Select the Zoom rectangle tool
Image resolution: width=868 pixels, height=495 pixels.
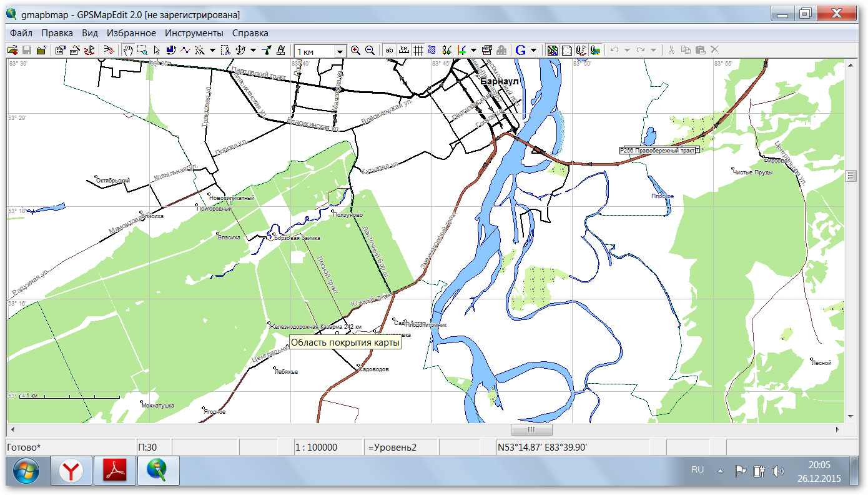coord(142,50)
